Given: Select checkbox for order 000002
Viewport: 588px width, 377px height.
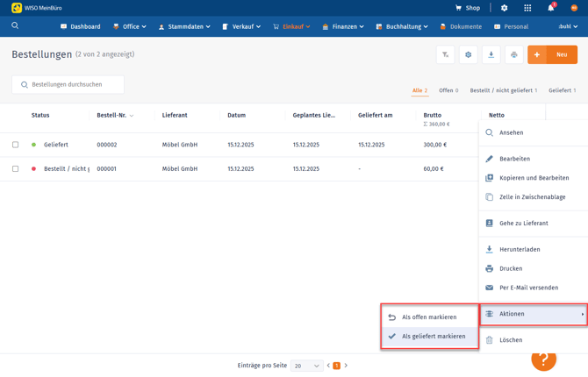Looking at the screenshot, I should [15, 145].
